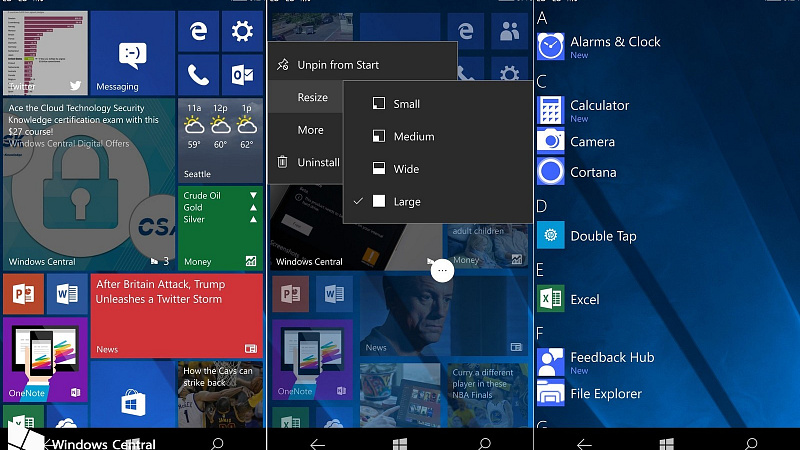
Task: Tap the trash icon beside Uninstall
Action: (x=282, y=162)
